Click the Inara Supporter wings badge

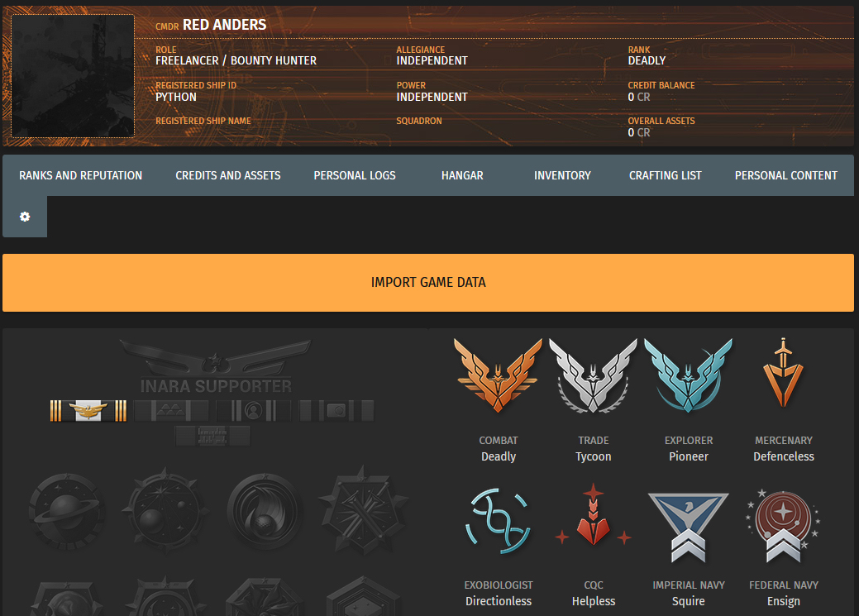tap(216, 366)
